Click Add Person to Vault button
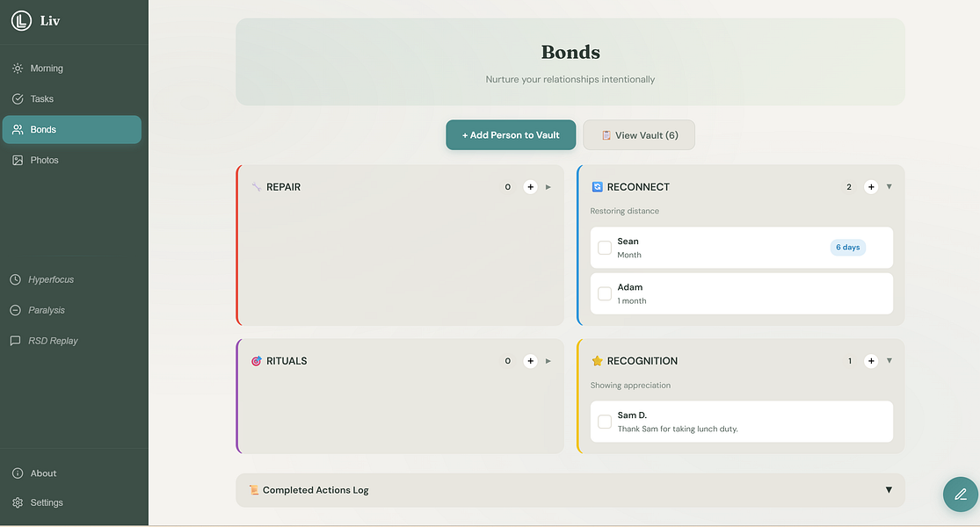The image size is (980, 527). (511, 135)
